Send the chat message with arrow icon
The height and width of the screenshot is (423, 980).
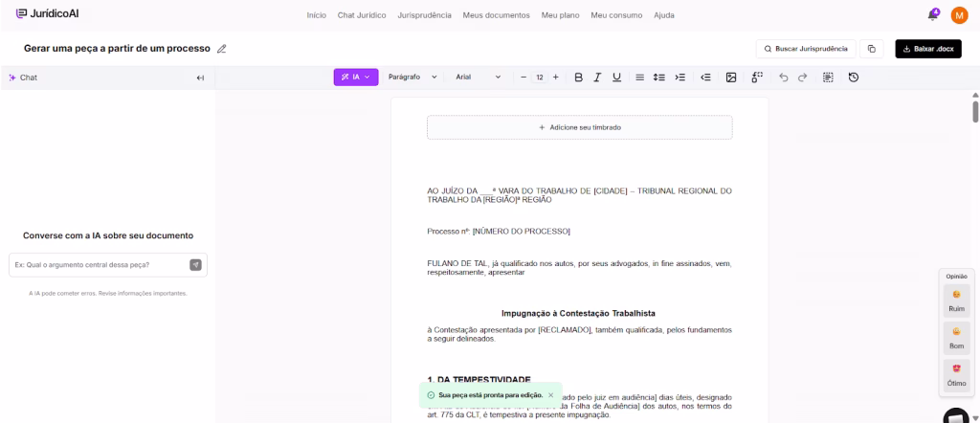(195, 265)
